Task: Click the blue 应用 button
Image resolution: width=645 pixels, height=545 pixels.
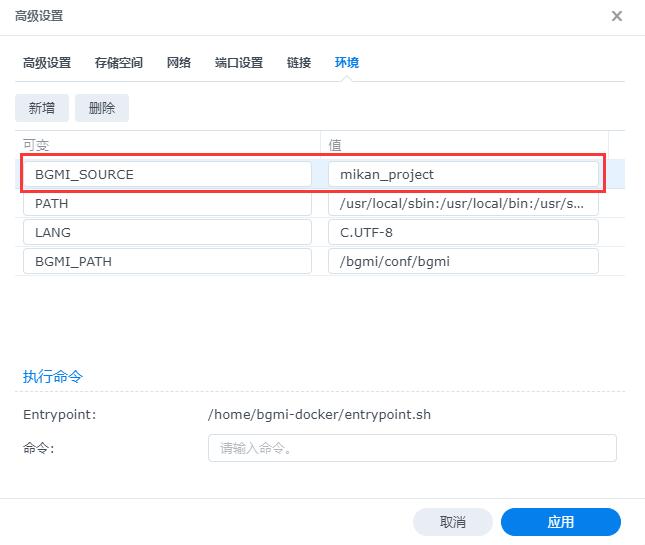Action: [x=560, y=522]
